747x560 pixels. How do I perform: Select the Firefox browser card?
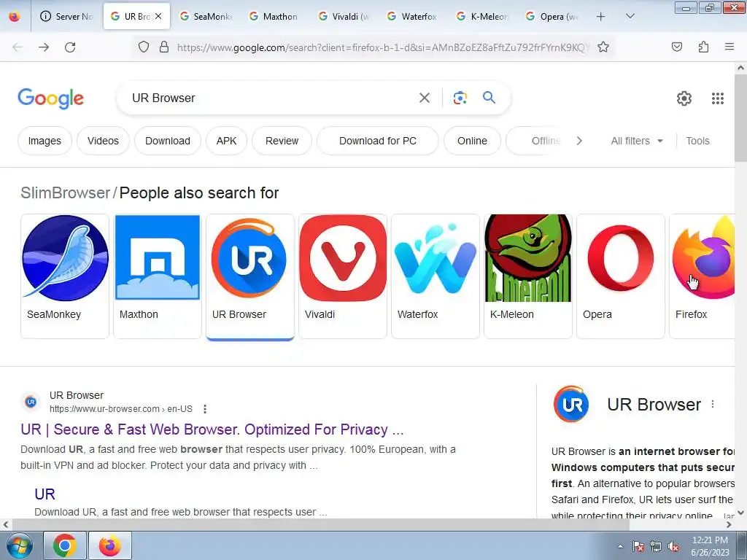coord(703,276)
